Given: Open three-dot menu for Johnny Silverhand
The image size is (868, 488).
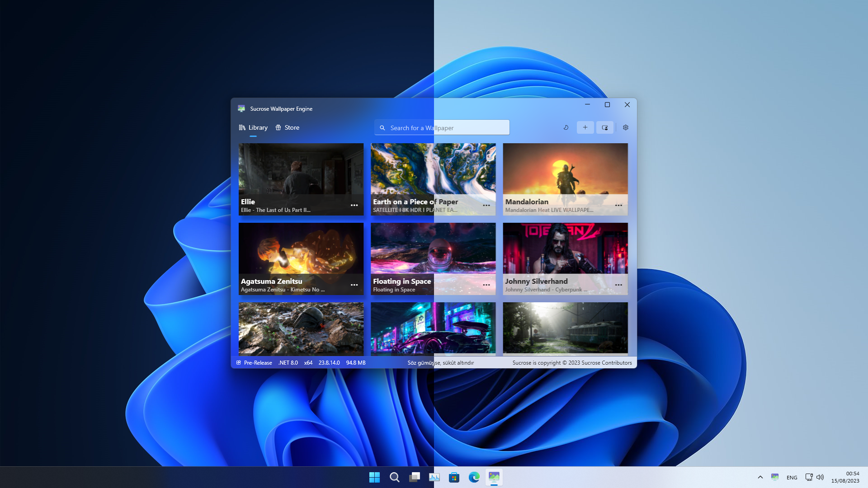Looking at the screenshot, I should [618, 285].
